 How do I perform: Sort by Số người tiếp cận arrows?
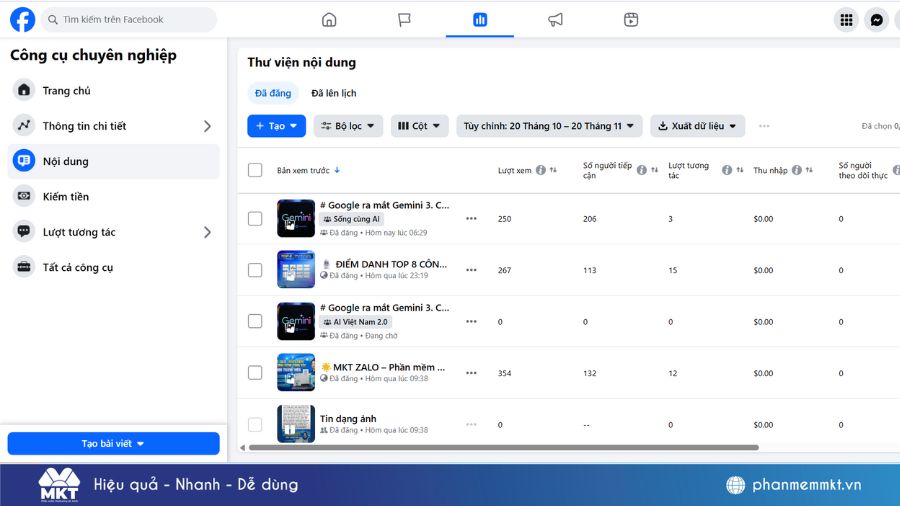coord(654,170)
